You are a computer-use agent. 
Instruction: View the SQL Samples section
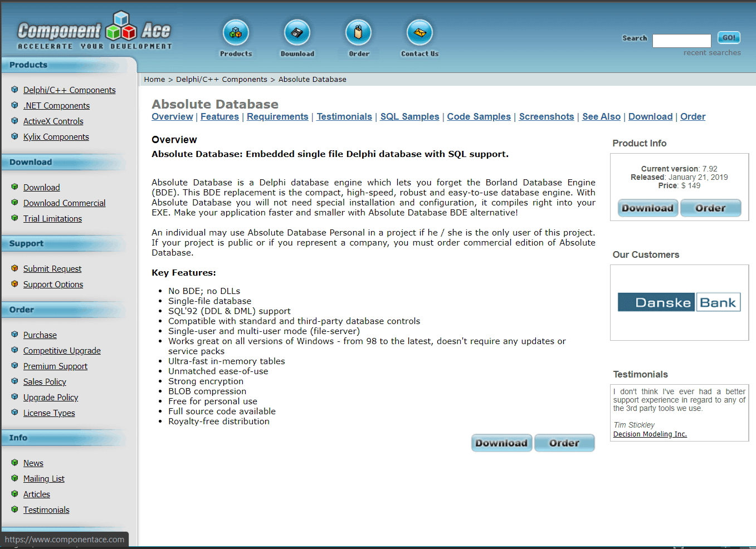pyautogui.click(x=409, y=116)
